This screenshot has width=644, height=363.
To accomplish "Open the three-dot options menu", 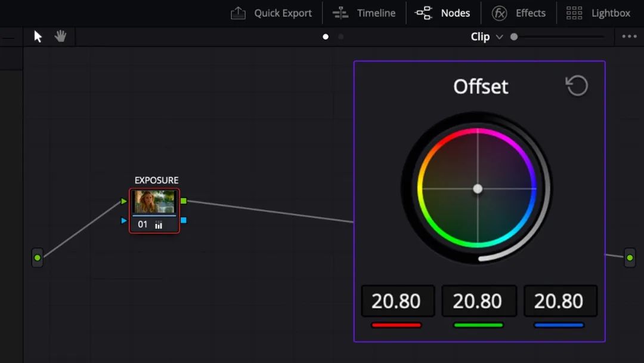I will click(x=629, y=36).
